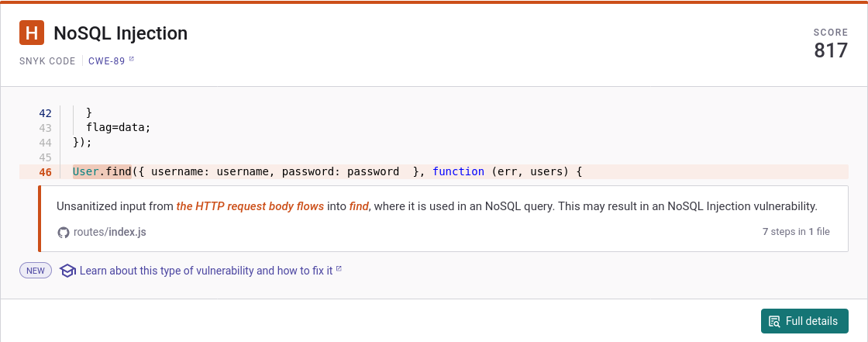The image size is (868, 342).
Task: Click the graduation cap learn icon
Action: (x=67, y=271)
